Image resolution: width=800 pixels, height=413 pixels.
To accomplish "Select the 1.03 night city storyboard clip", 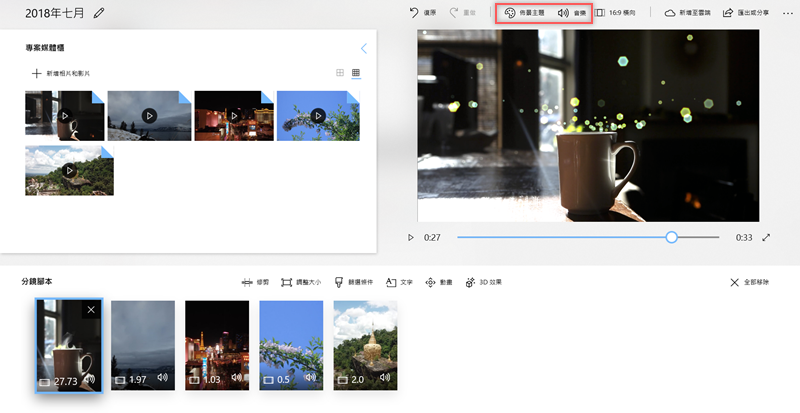I will click(217, 346).
